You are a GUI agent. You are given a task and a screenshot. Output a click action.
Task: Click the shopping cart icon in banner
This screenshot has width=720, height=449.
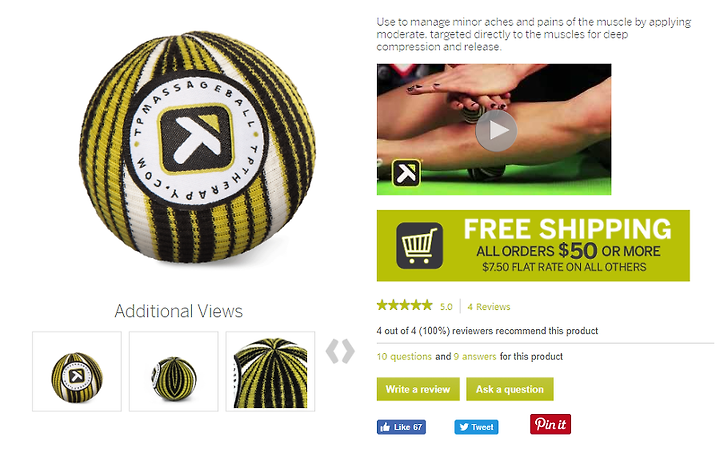419,246
